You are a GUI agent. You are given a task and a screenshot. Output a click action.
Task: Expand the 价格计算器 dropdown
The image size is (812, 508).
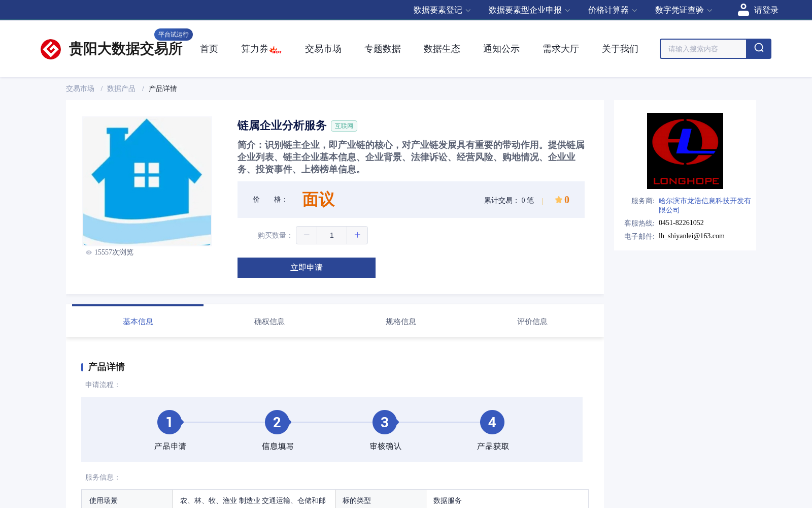(613, 10)
